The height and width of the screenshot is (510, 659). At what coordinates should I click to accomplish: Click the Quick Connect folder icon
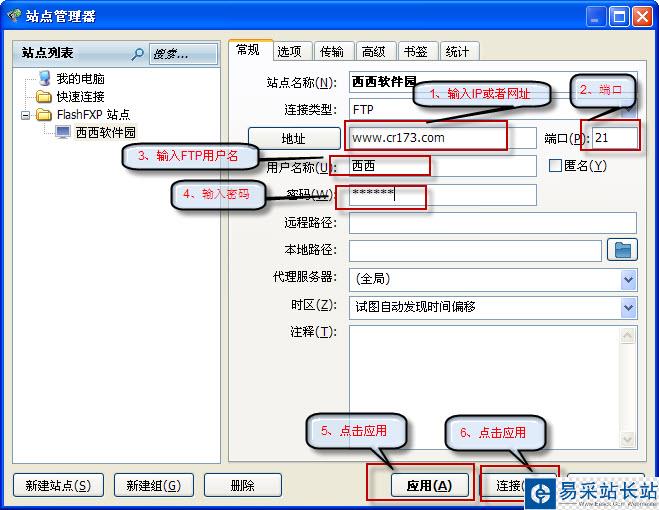click(x=43, y=97)
